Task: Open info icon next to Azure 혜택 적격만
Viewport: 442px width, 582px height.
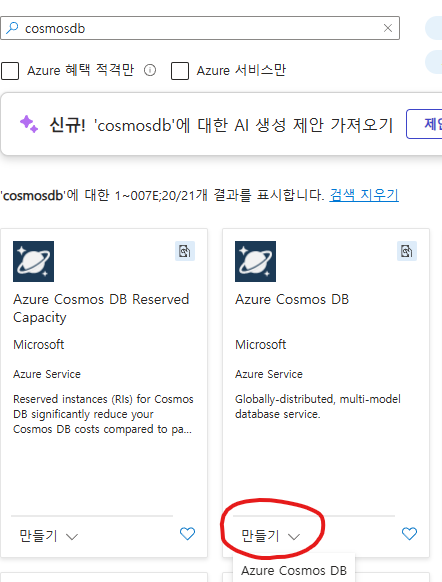Action: coord(150,70)
